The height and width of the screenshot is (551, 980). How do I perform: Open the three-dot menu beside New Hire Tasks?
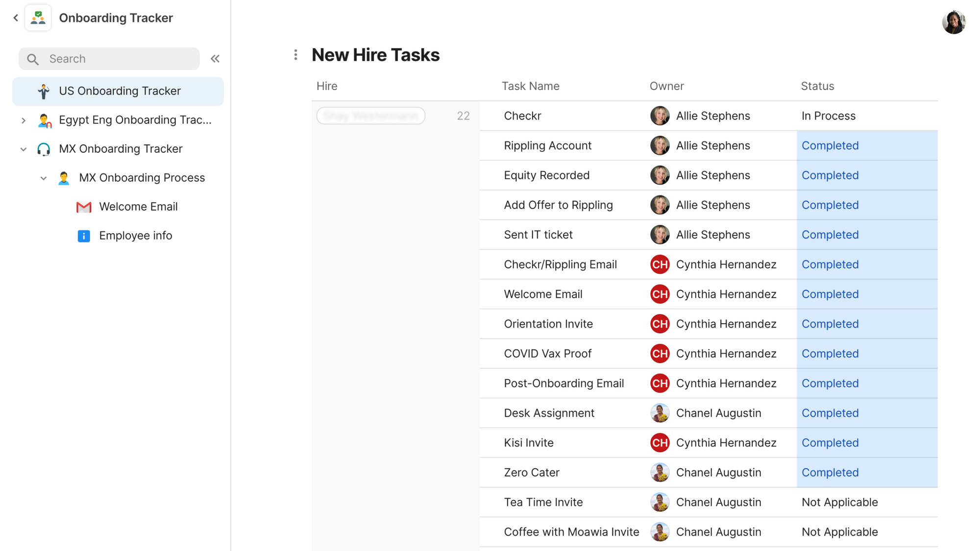coord(295,55)
